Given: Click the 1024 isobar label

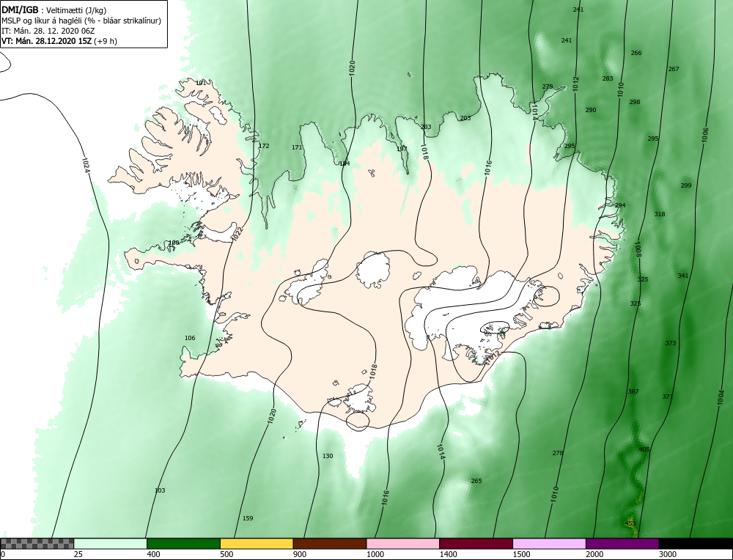Looking at the screenshot, I should (85, 165).
